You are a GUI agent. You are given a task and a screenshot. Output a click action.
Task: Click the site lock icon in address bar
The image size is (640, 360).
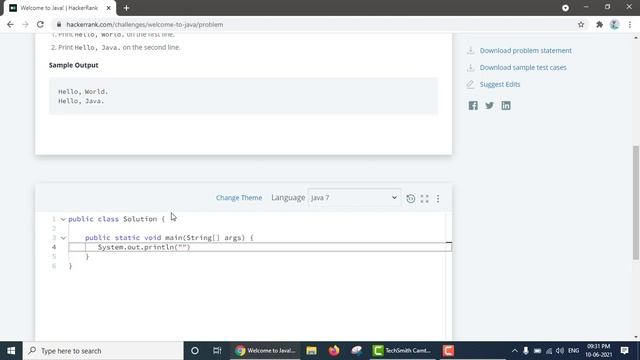click(x=59, y=24)
